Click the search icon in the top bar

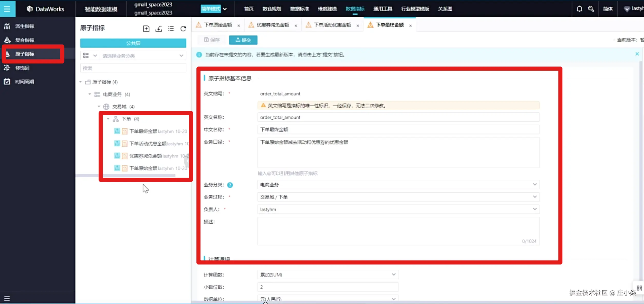coord(591,9)
